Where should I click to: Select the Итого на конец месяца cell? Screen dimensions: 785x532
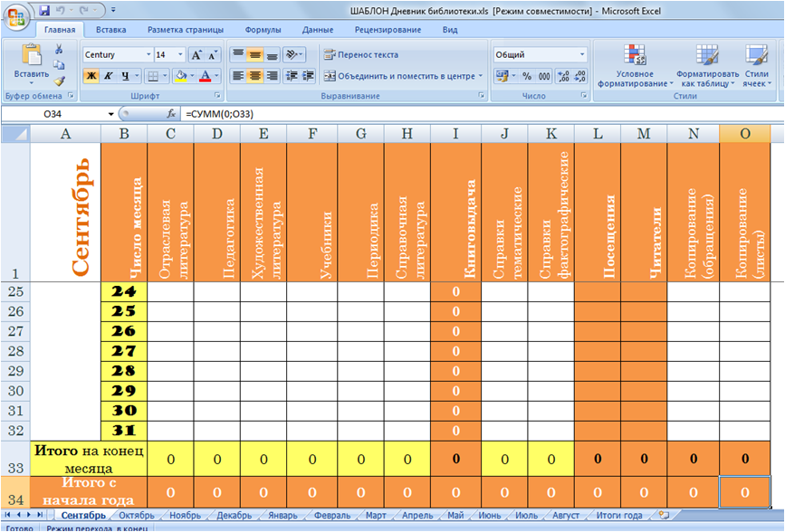pyautogui.click(x=89, y=459)
